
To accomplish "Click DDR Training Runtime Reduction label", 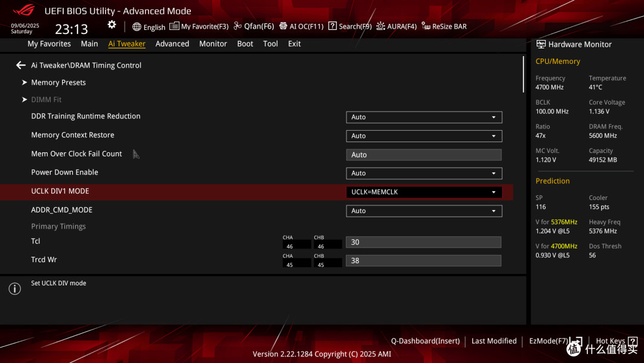I will coord(86,116).
